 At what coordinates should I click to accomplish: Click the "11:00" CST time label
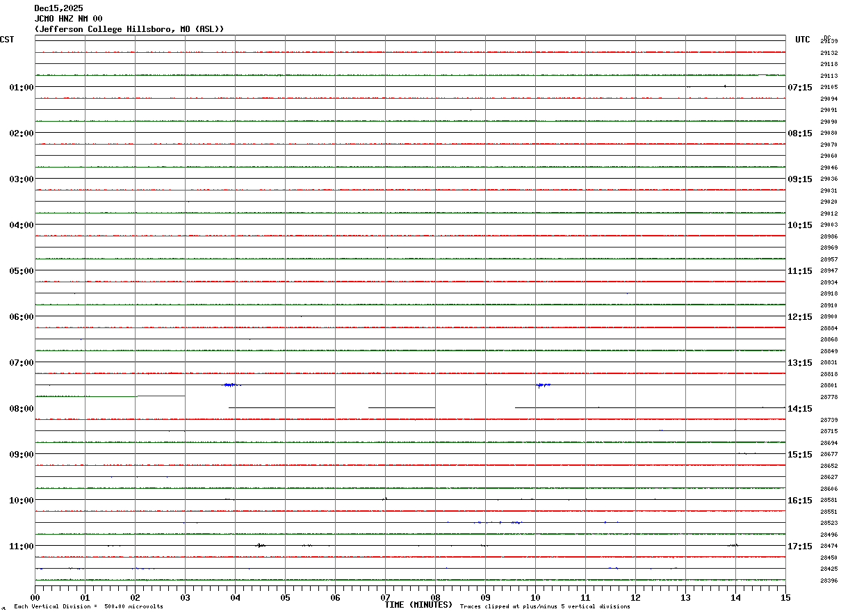coord(22,546)
